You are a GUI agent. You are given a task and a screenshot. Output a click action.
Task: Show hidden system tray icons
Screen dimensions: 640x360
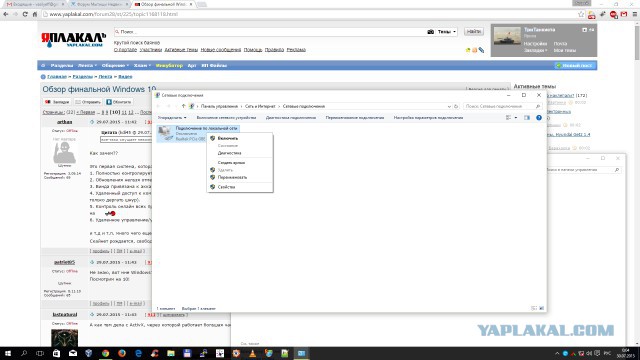tap(557, 353)
